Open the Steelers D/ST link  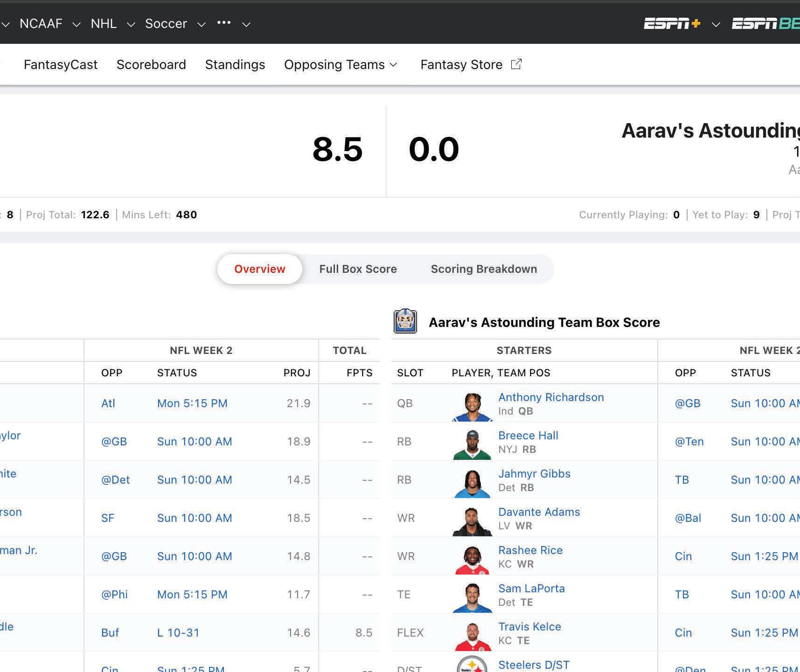[534, 665]
